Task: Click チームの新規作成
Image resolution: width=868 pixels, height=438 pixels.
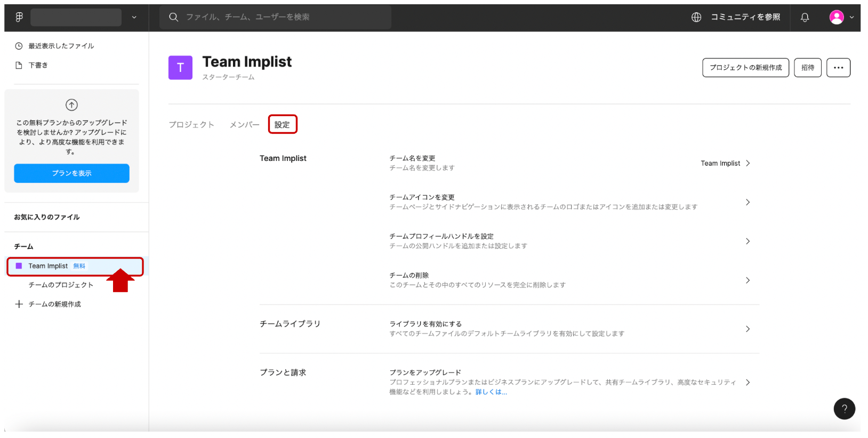Action: [55, 304]
